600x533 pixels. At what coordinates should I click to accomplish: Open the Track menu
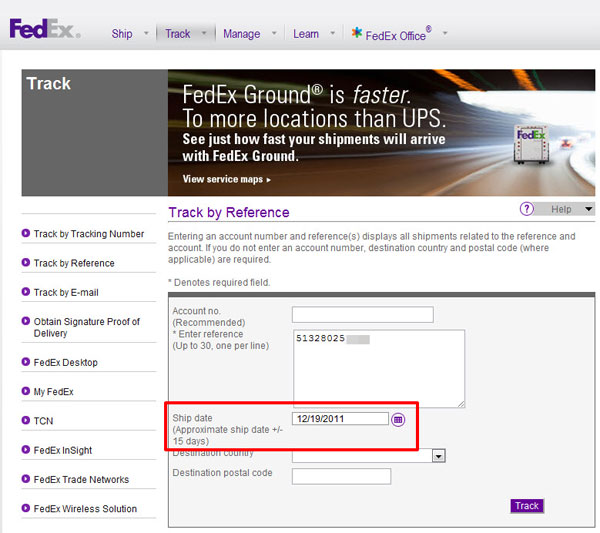click(178, 34)
